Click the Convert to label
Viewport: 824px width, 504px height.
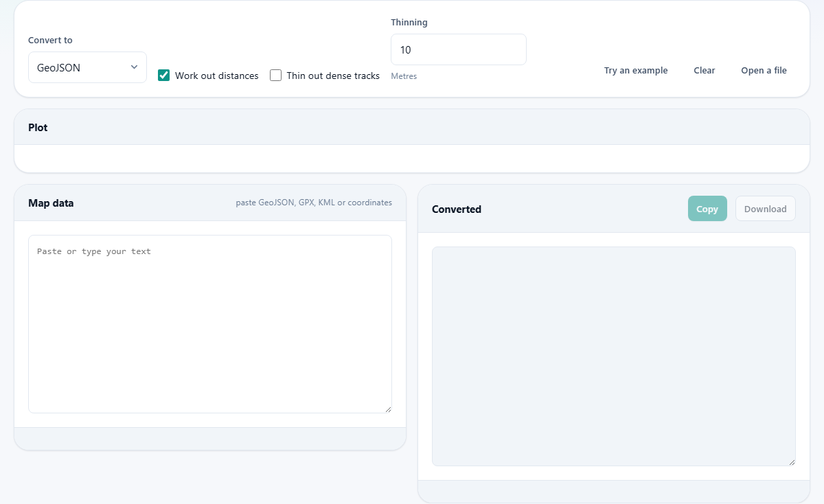tap(50, 40)
